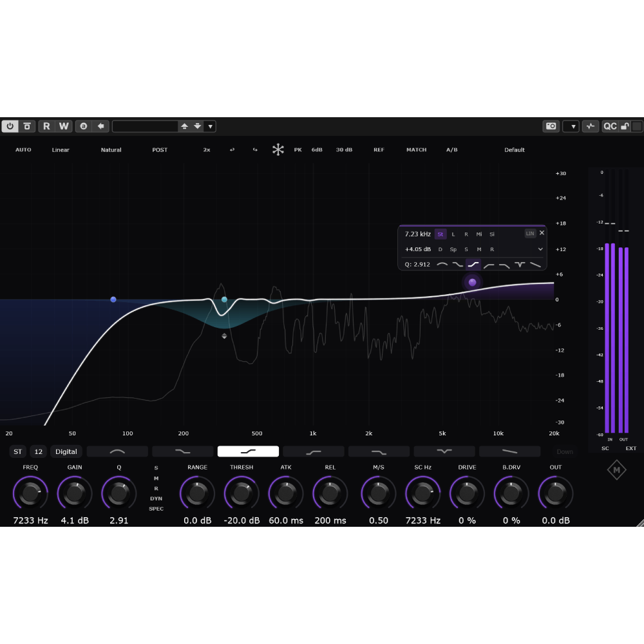
Task: Click the THRESH knob
Action: pos(241,493)
